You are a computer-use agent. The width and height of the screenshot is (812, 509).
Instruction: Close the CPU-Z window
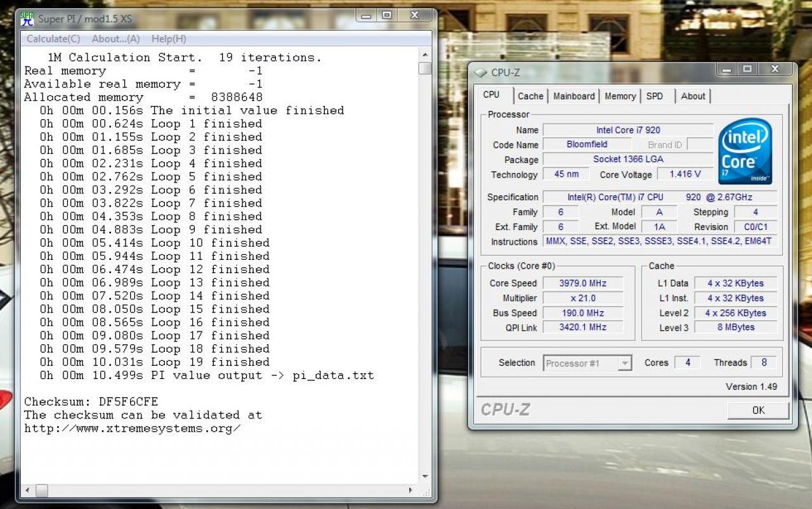pyautogui.click(x=775, y=69)
